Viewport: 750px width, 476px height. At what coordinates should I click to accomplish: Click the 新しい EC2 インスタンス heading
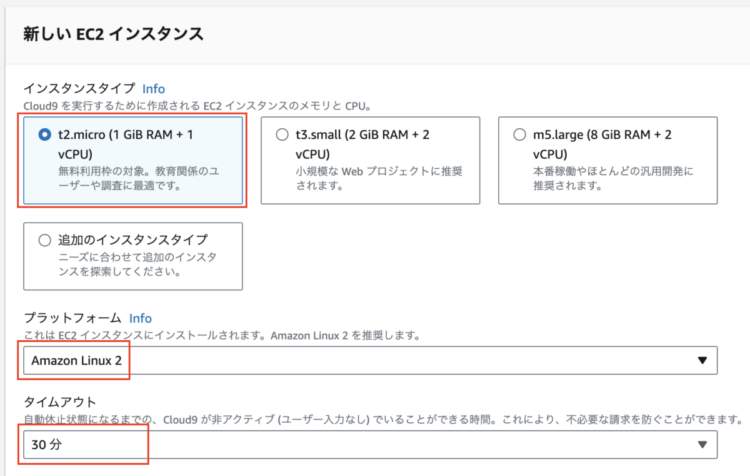click(x=113, y=34)
